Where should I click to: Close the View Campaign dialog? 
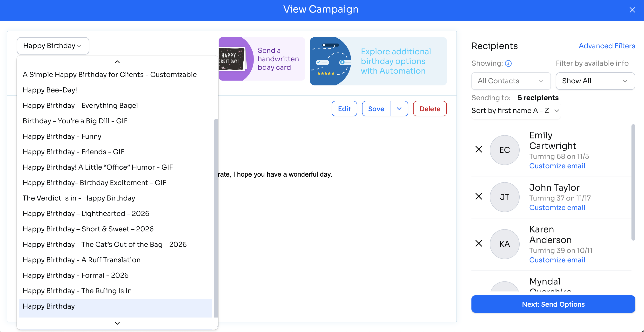coord(632,10)
